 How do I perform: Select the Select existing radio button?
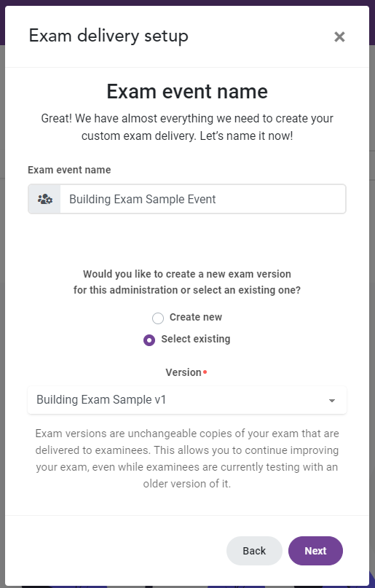pyautogui.click(x=149, y=340)
